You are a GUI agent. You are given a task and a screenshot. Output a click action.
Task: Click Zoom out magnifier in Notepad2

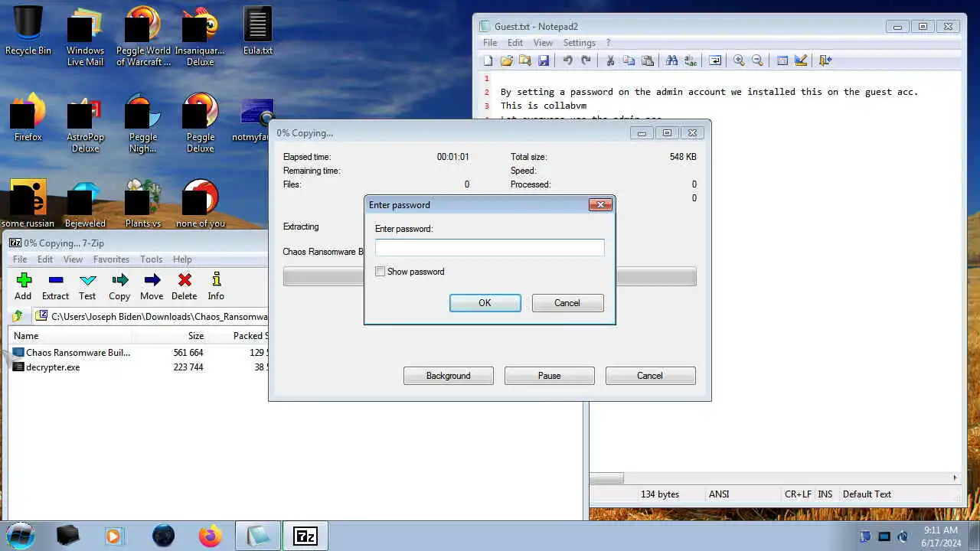(757, 60)
